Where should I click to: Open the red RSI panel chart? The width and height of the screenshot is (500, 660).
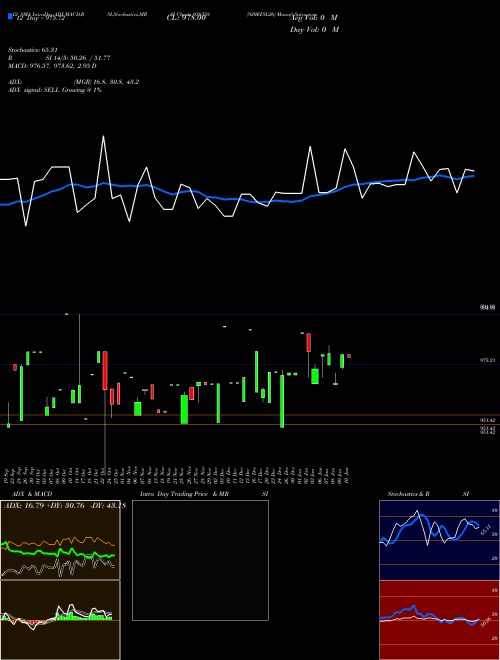439,620
